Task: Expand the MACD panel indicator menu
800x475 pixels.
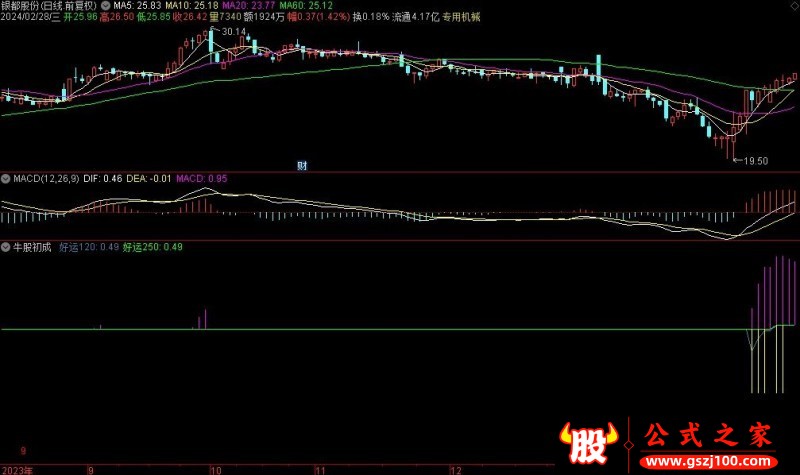Action: pyautogui.click(x=7, y=178)
